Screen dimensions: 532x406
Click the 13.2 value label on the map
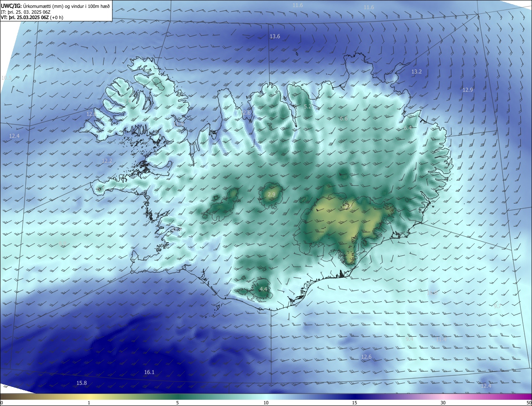pyautogui.click(x=416, y=72)
